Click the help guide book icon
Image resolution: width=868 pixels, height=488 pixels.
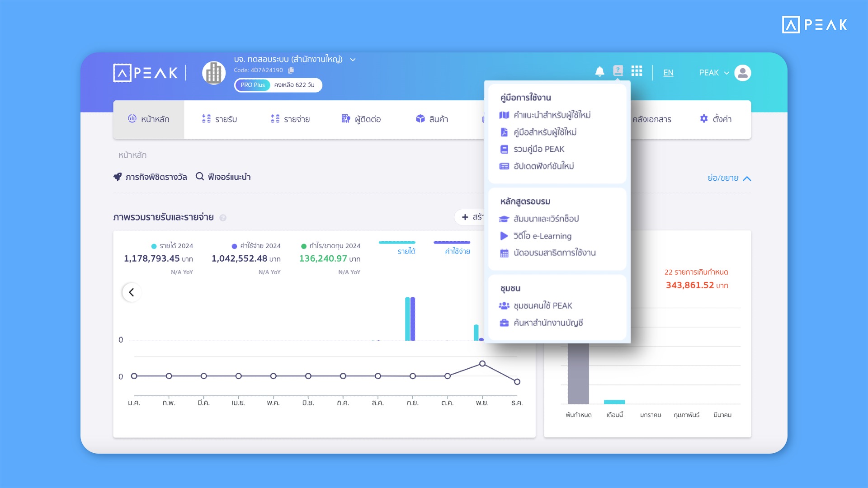coord(618,71)
